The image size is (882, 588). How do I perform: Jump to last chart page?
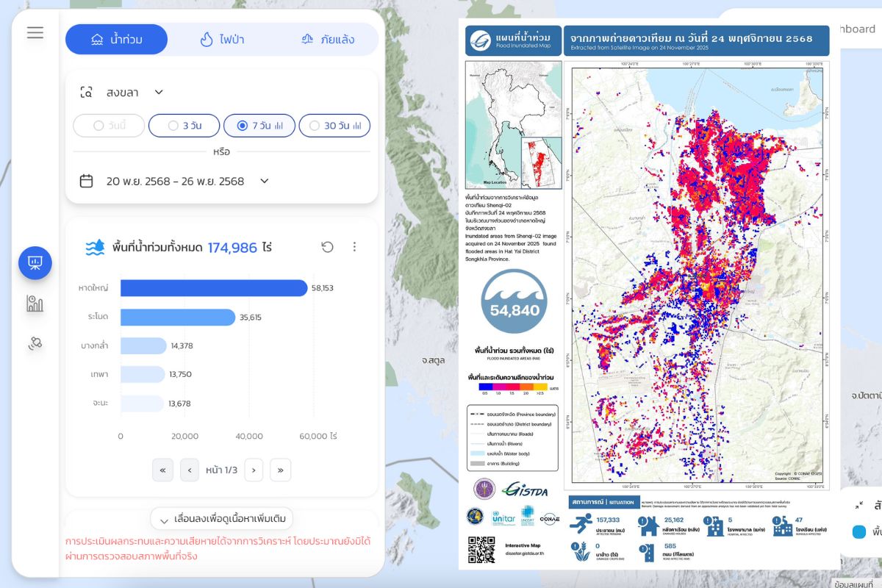click(x=280, y=470)
